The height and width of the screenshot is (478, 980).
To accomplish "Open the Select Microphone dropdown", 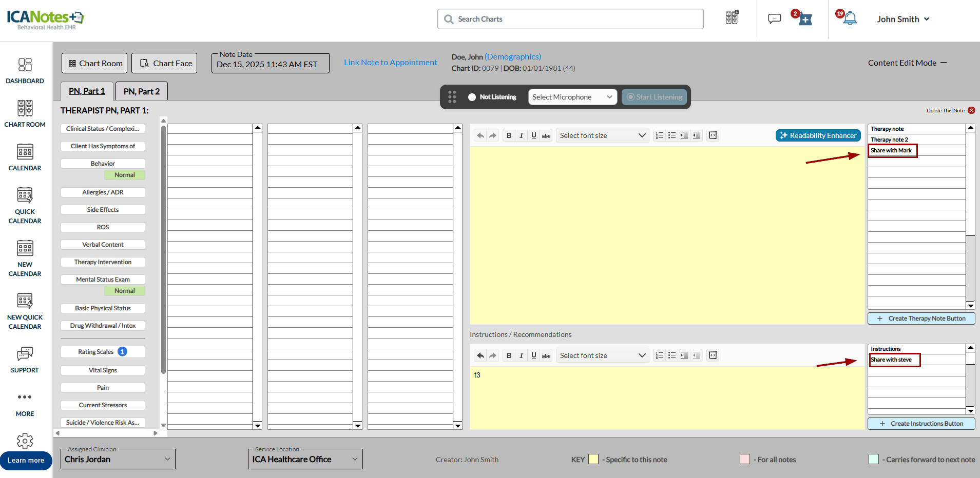I will point(572,97).
